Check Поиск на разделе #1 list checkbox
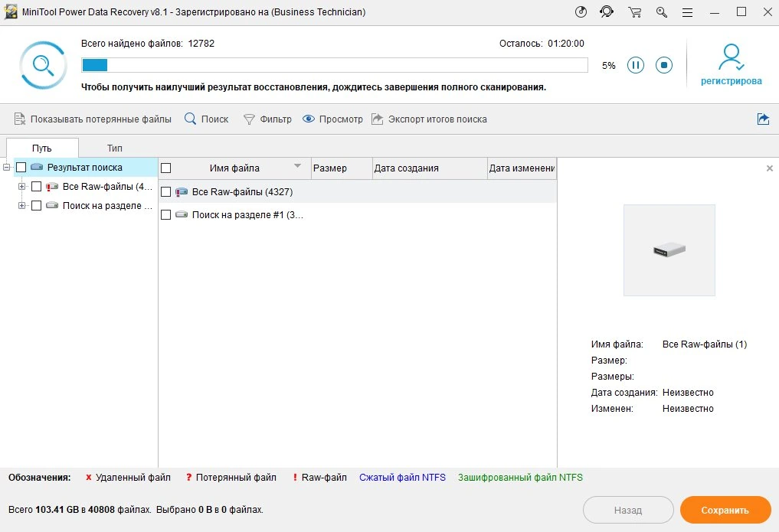The height and width of the screenshot is (532, 779). 166,214
